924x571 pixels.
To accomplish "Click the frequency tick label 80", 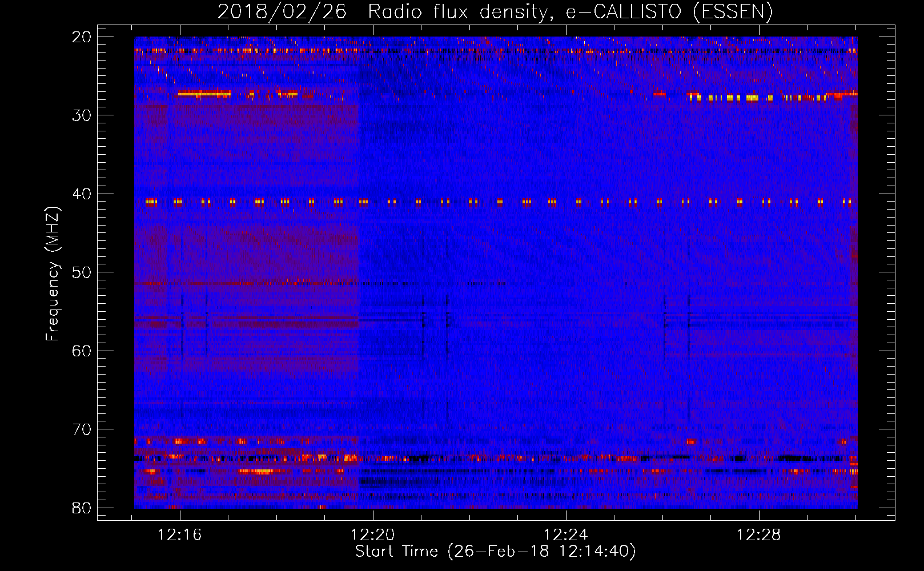I will pyautogui.click(x=82, y=508).
